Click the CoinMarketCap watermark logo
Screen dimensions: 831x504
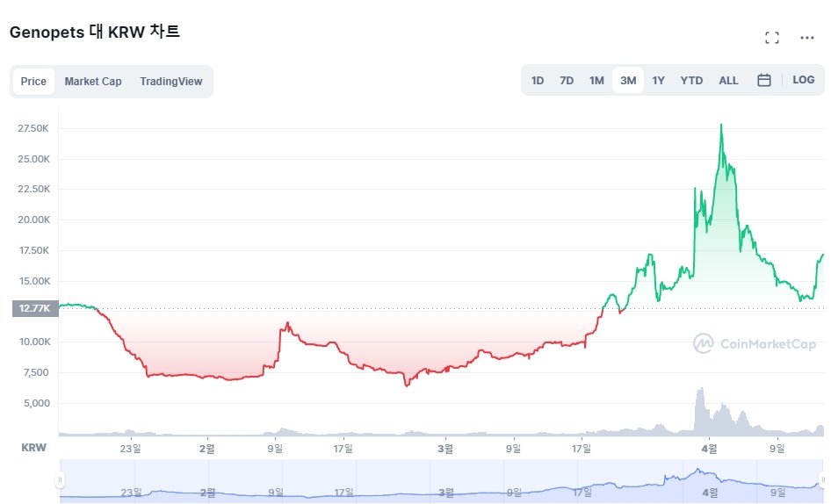(x=755, y=344)
